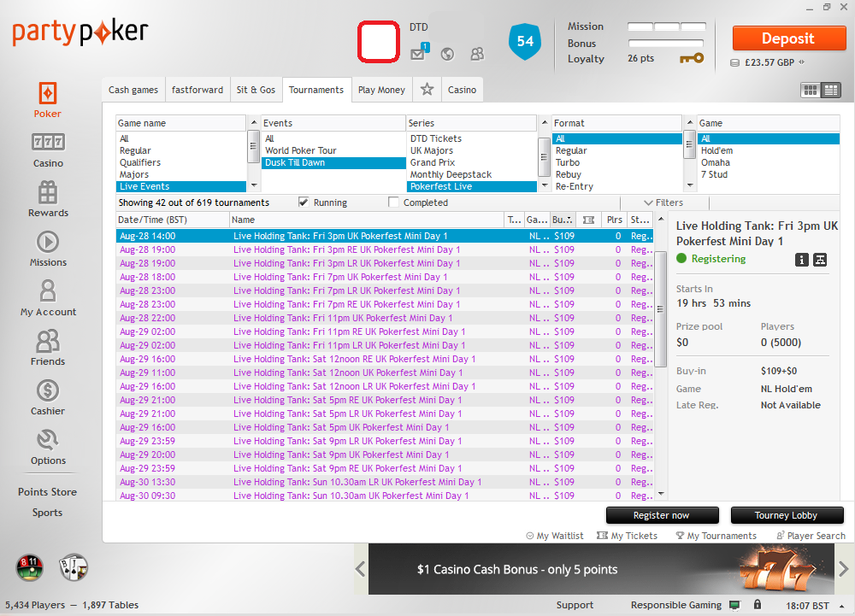Viewport: 855px width, 616px height.
Task: Switch to Cash games tab
Action: 133,90
